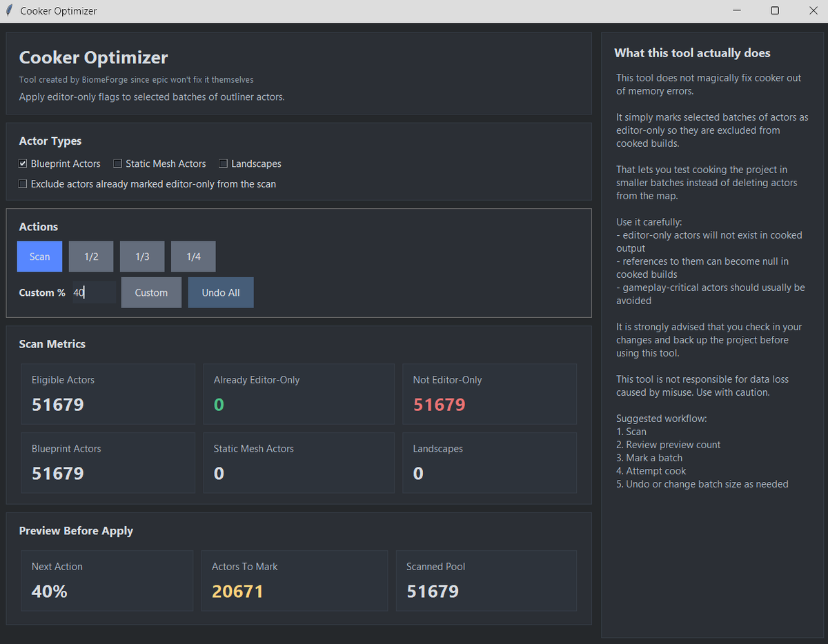Click the Undo All button
The height and width of the screenshot is (644, 828).
point(221,292)
